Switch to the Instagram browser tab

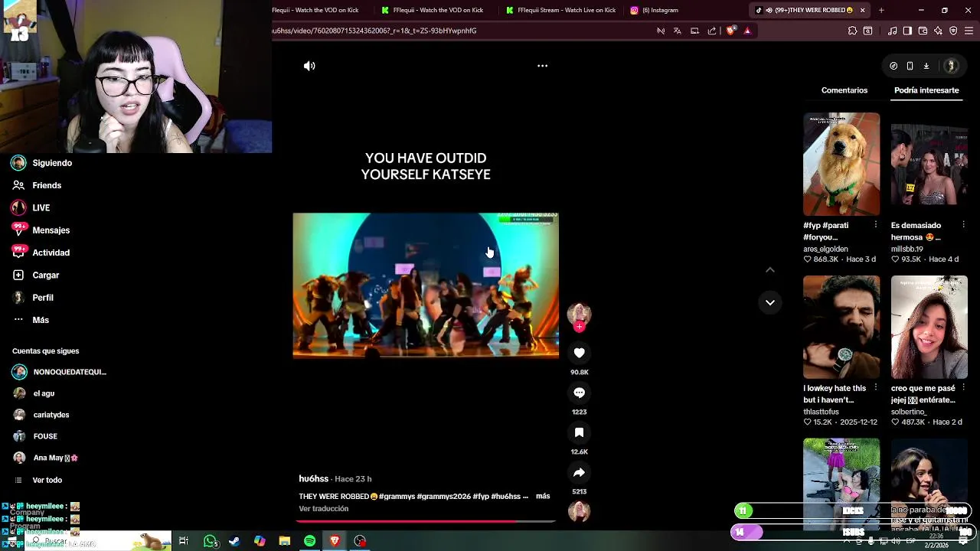tap(655, 10)
